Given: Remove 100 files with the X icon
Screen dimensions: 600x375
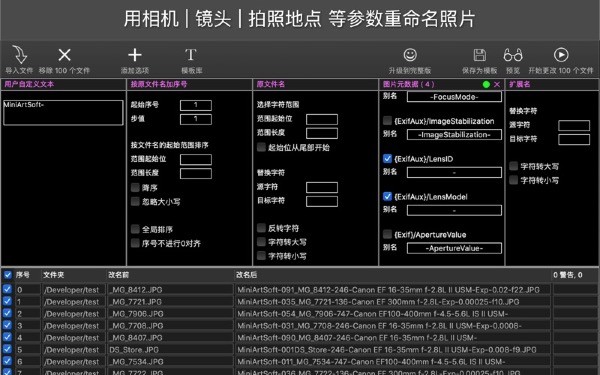Looking at the screenshot, I should pyautogui.click(x=64, y=55).
